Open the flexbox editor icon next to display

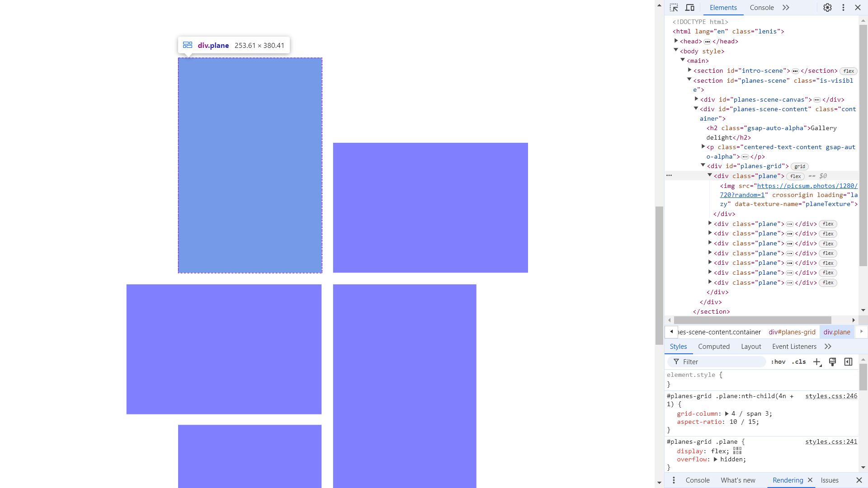click(x=737, y=451)
